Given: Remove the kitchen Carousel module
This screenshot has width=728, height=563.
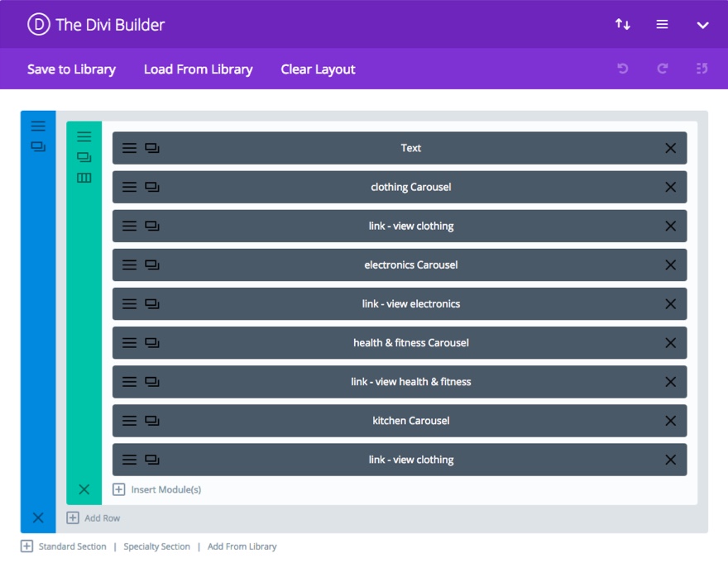Looking at the screenshot, I should pyautogui.click(x=670, y=421).
